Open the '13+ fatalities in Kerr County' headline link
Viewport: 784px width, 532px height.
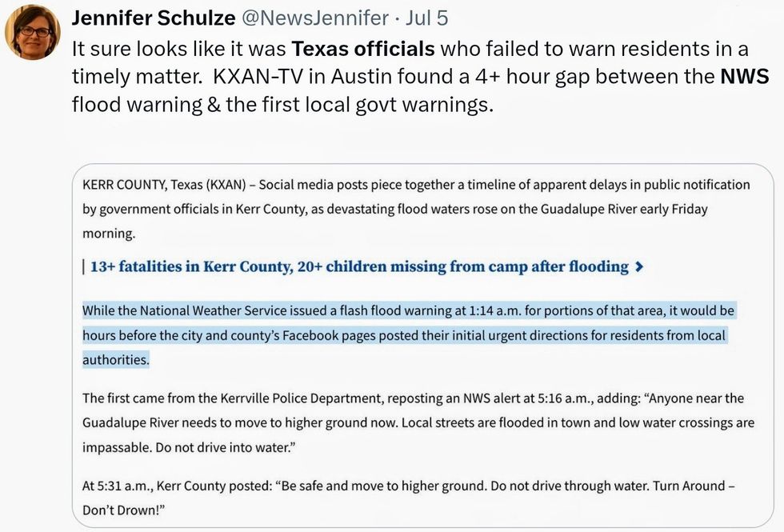pos(359,266)
